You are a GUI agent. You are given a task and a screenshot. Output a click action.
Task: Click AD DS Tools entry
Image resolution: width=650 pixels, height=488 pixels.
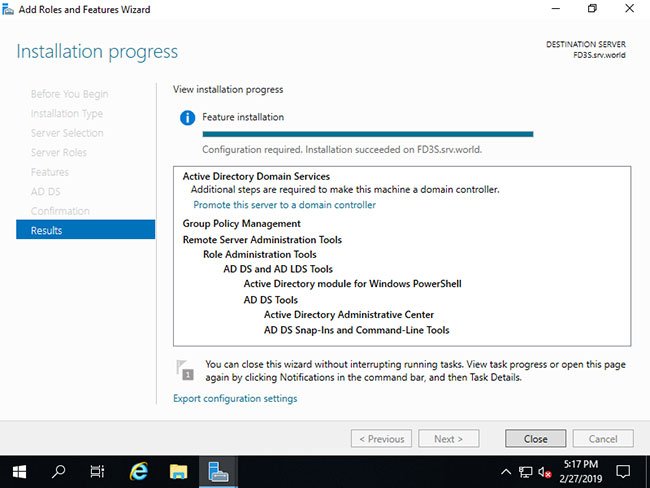[270, 300]
